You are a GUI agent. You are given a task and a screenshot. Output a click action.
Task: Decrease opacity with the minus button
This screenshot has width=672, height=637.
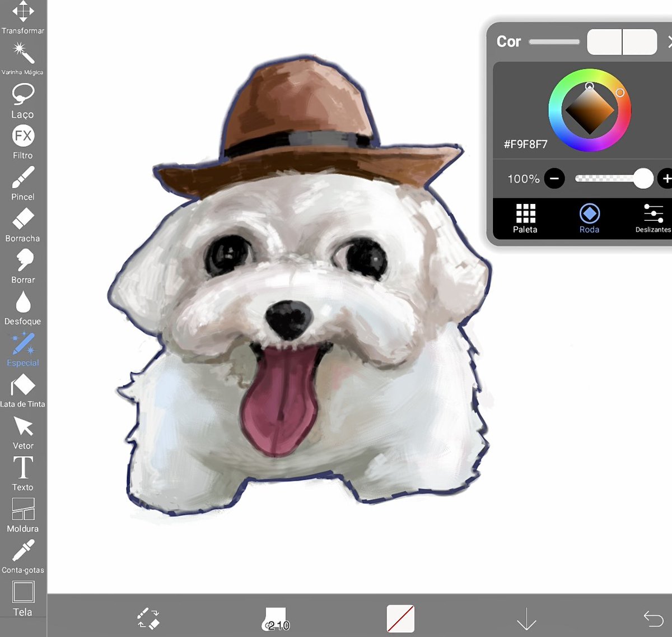click(x=554, y=179)
